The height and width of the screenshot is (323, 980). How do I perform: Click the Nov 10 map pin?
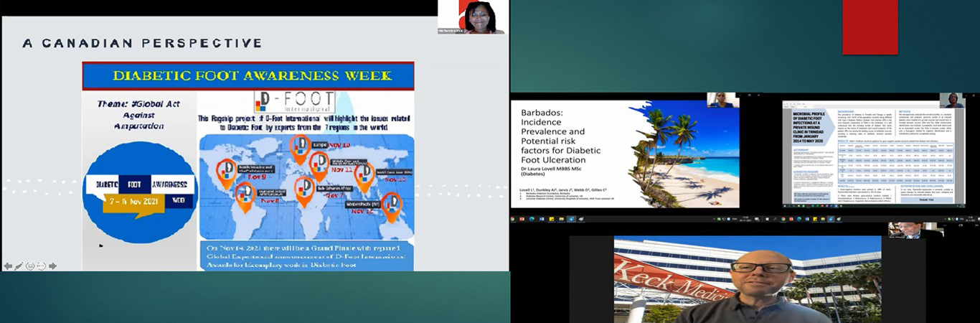[x=301, y=149]
